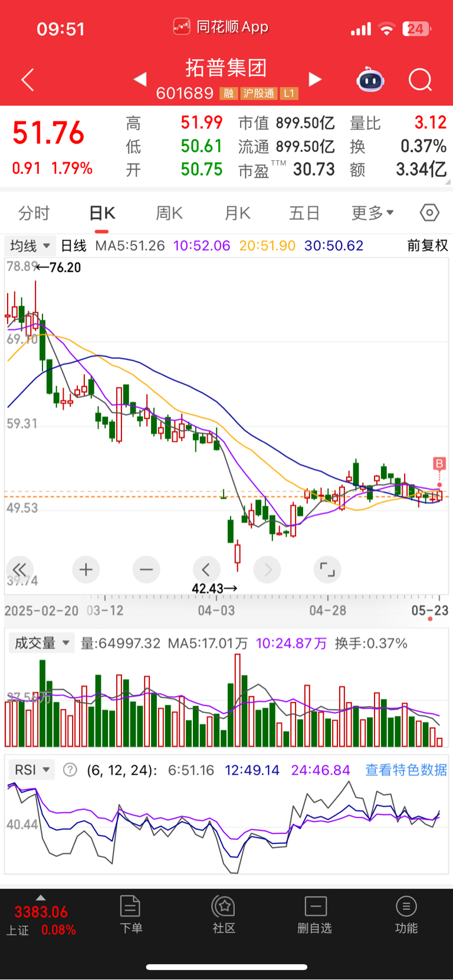Click 查看特色数据 link
Viewport: 453px width, 980px height.
click(x=406, y=770)
